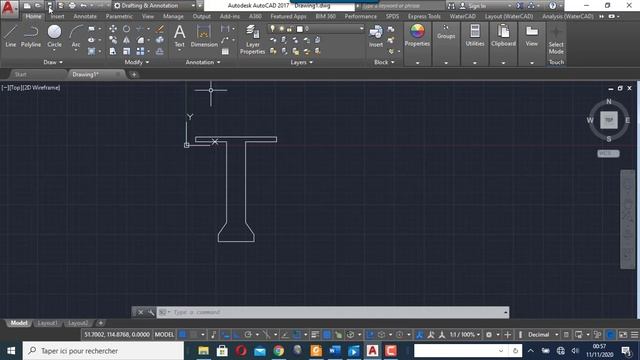Switch to the Manage ribbon tab
640x360 pixels.
click(x=173, y=16)
